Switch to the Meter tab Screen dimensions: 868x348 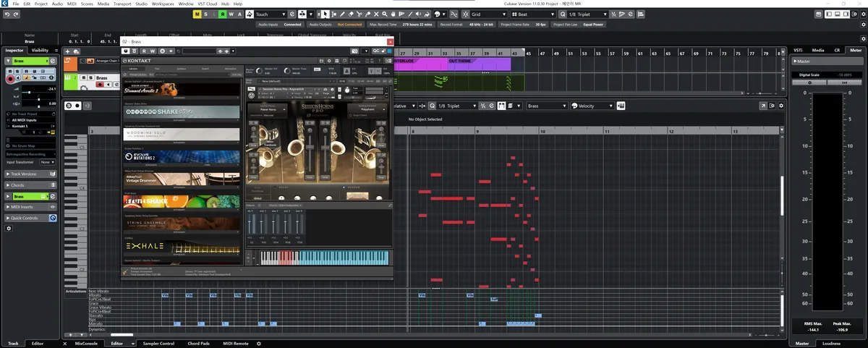click(856, 50)
